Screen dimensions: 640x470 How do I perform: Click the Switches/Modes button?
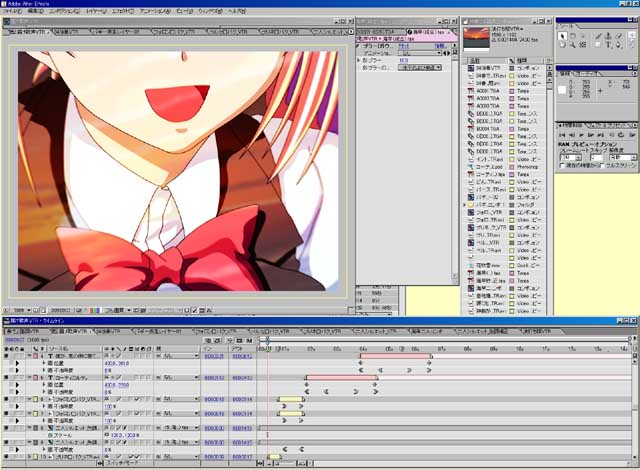122,463
